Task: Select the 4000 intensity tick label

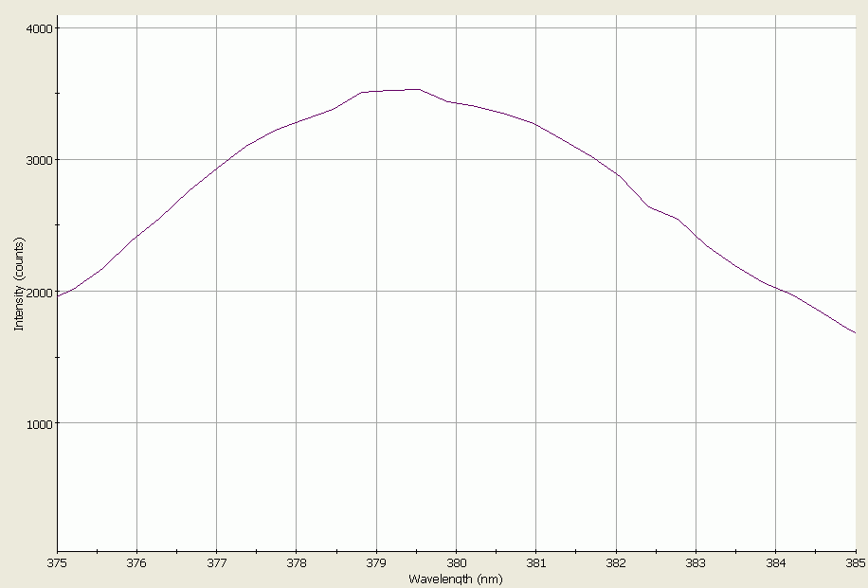Action: (41, 27)
